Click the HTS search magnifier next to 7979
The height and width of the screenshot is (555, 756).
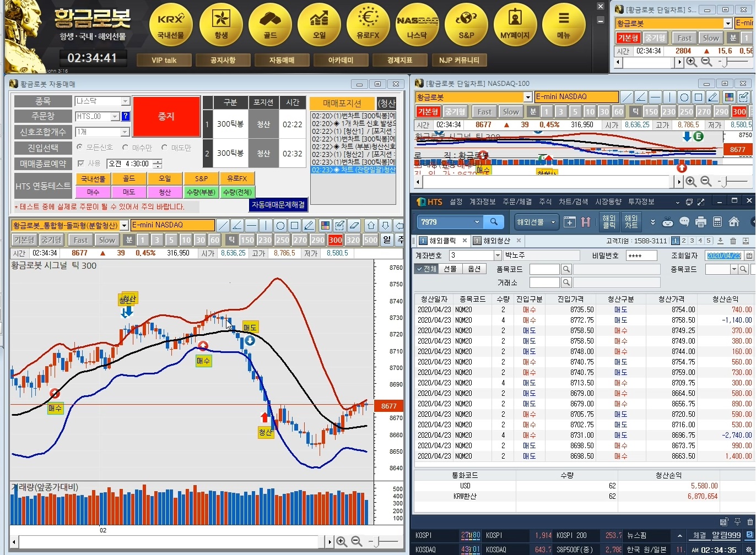pos(494,221)
